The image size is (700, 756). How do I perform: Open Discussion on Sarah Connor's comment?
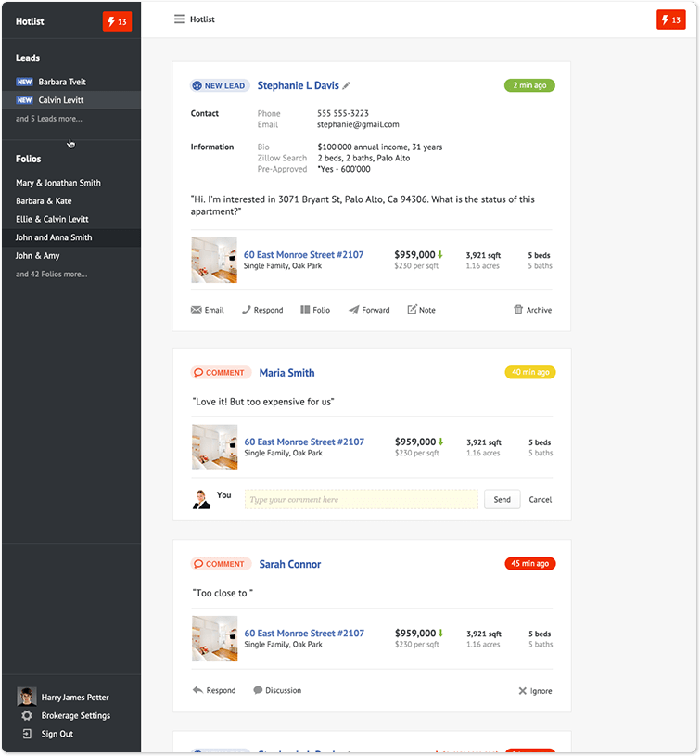276,690
